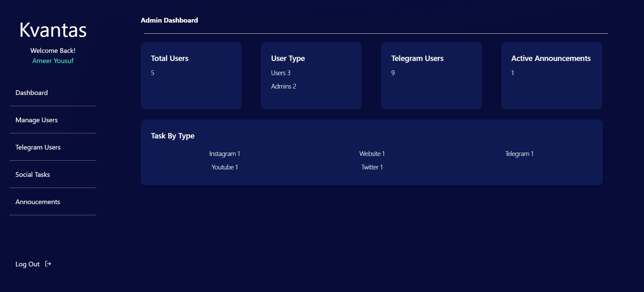
Task: Select the Telegram Users count 9
Action: (x=393, y=73)
